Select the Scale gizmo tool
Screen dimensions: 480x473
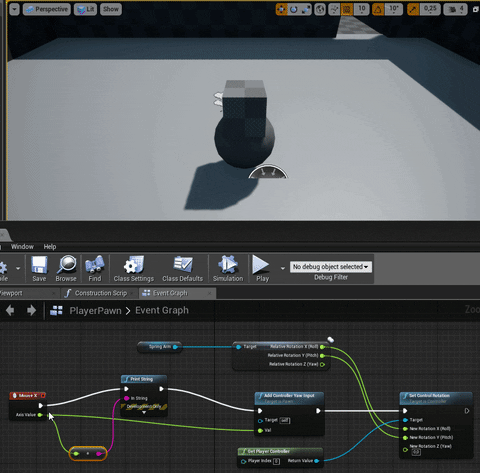tap(305, 9)
